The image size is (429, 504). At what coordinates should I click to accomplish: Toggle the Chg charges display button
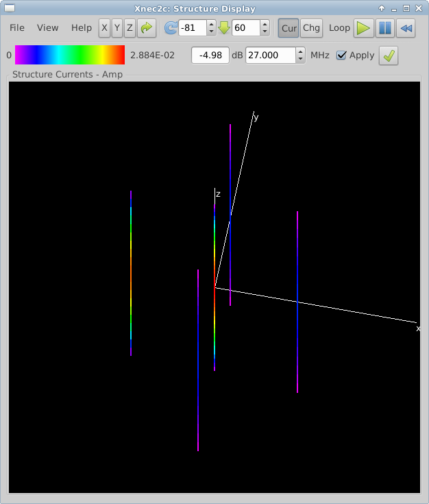click(x=311, y=28)
